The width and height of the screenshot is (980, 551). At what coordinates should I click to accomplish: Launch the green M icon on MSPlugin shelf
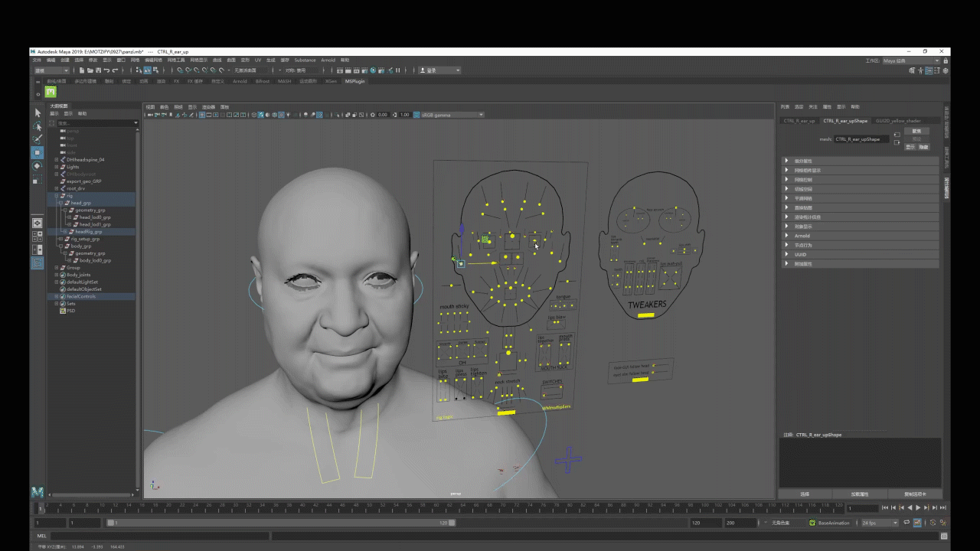51,92
